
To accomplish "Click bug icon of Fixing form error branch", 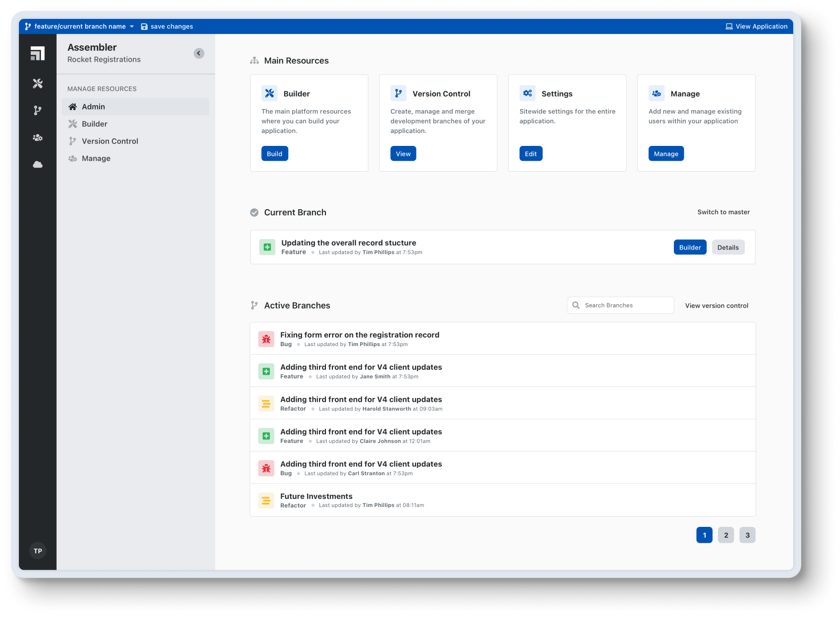I will (266, 339).
